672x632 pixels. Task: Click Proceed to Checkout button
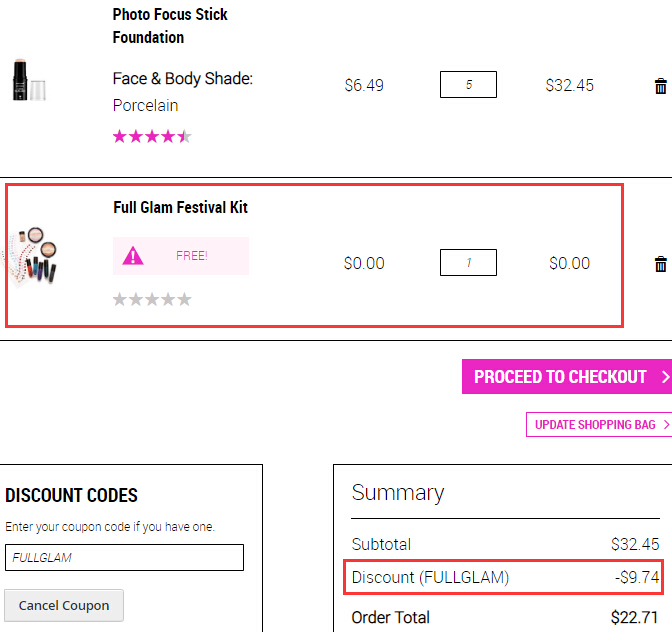click(x=567, y=376)
